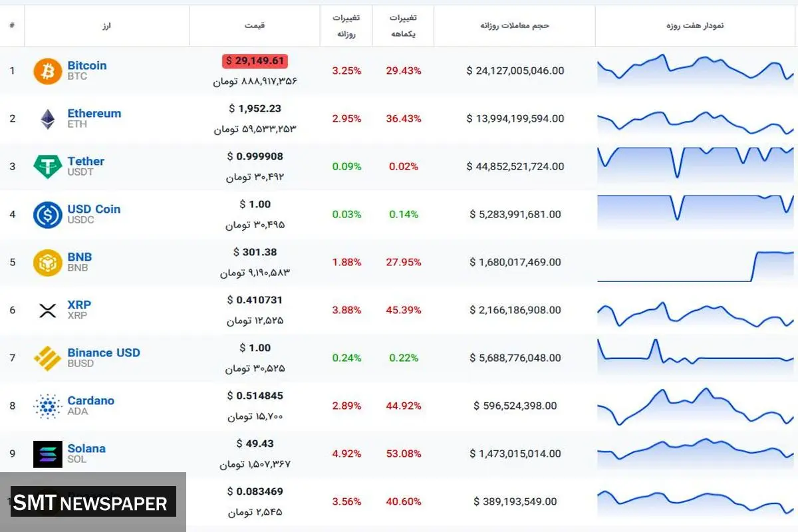This screenshot has width=798, height=532.
Task: Sort by تغییرات یکماهه column header
Action: [x=403, y=26]
